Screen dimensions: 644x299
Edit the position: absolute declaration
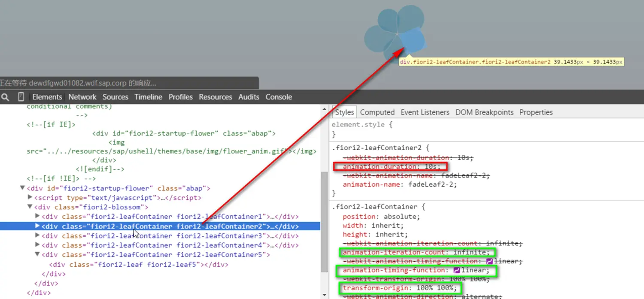[381, 217]
